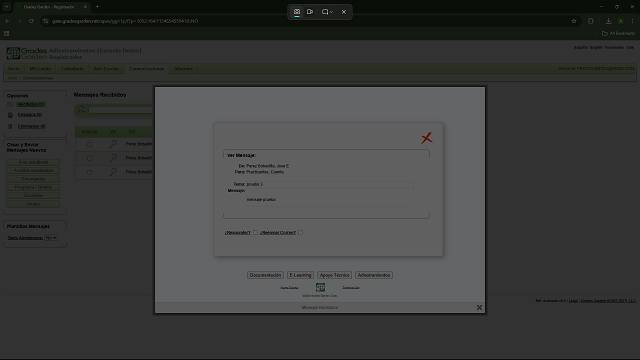This screenshot has width=640, height=360.
Task: Open the browser three-dot menu
Action: pyautogui.click(x=632, y=21)
